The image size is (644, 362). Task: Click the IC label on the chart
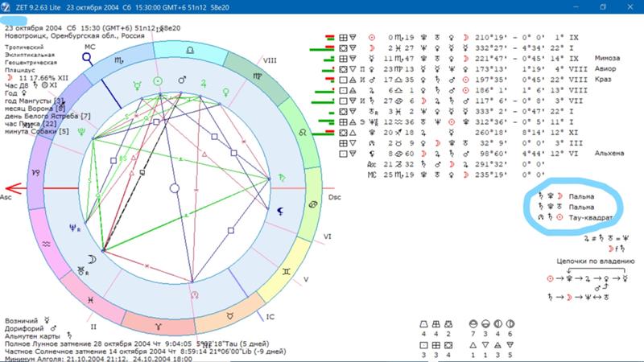click(270, 317)
